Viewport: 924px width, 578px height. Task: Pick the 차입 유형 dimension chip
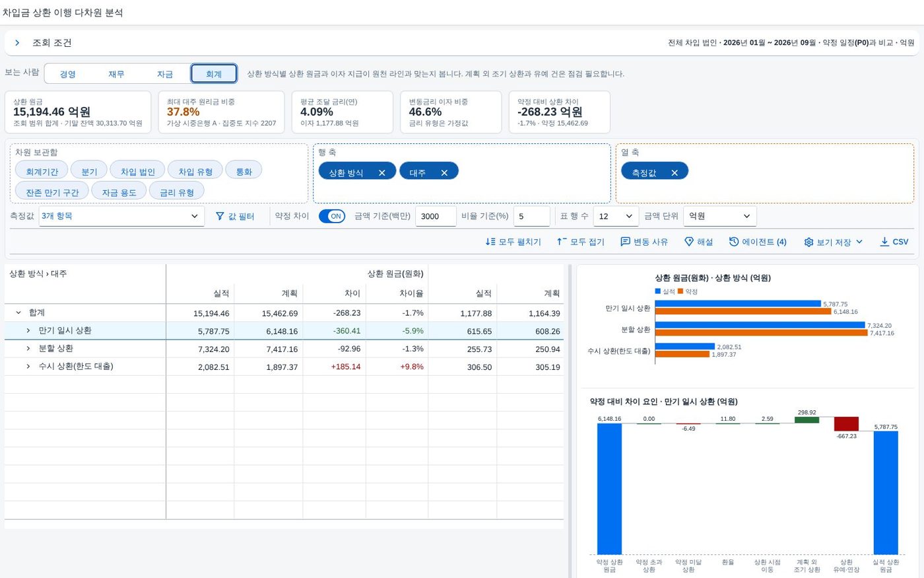195,171
